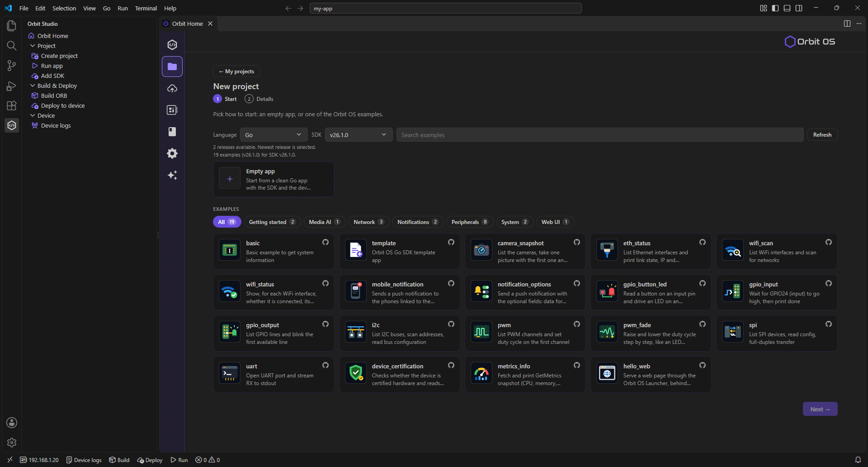
Task: Click the Next button
Action: (x=820, y=409)
